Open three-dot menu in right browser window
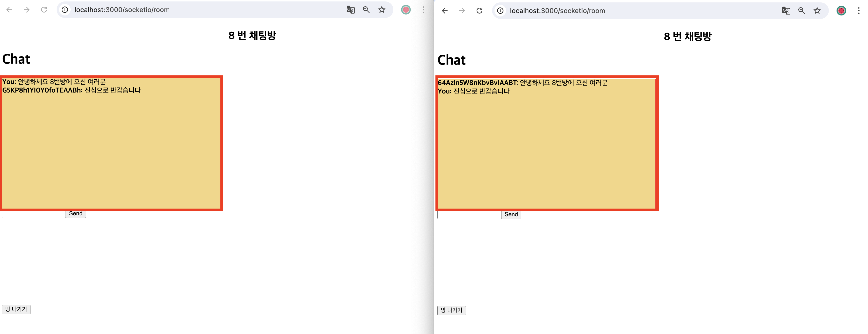This screenshot has height=334, width=868. point(858,11)
